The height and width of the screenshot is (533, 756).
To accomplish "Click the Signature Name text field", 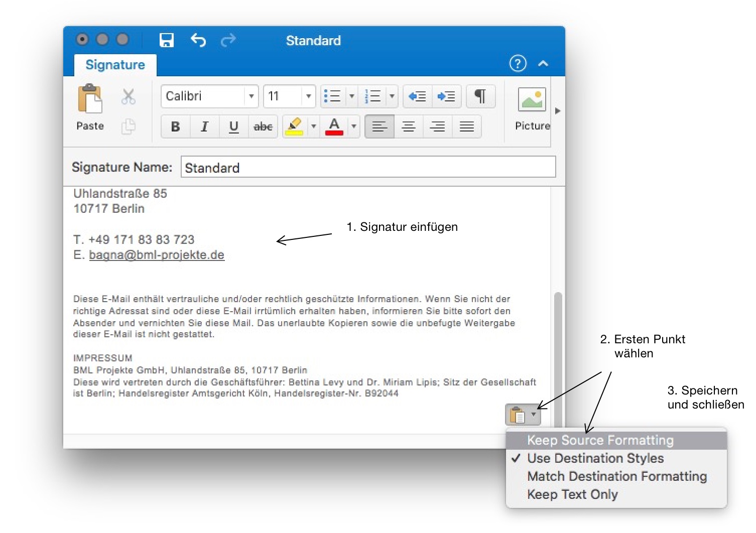I will coord(368,167).
